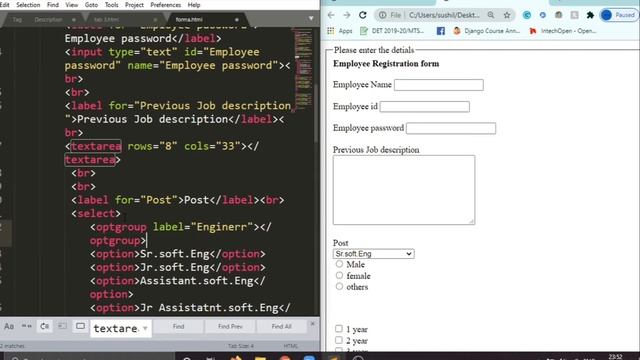Open the View menu

71,5
